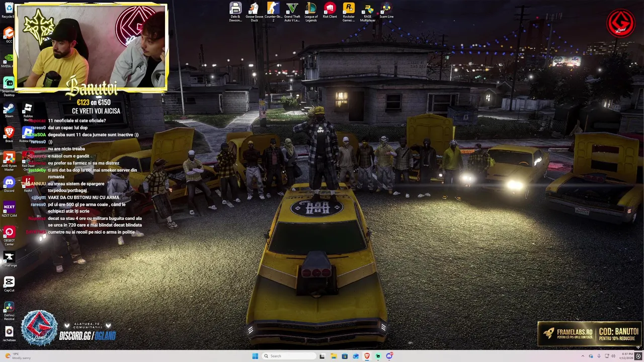
Task: Open Riot Client desktop shortcut
Action: 330,10
